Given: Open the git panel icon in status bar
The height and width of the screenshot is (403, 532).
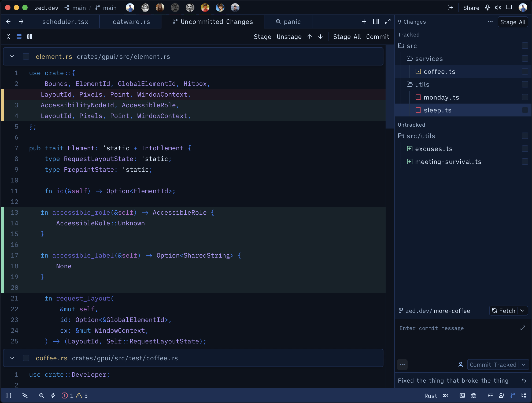Looking at the screenshot, I should point(513,395).
